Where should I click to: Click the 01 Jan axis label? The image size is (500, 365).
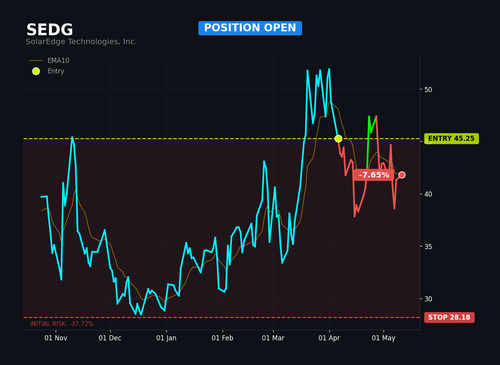[x=166, y=338]
